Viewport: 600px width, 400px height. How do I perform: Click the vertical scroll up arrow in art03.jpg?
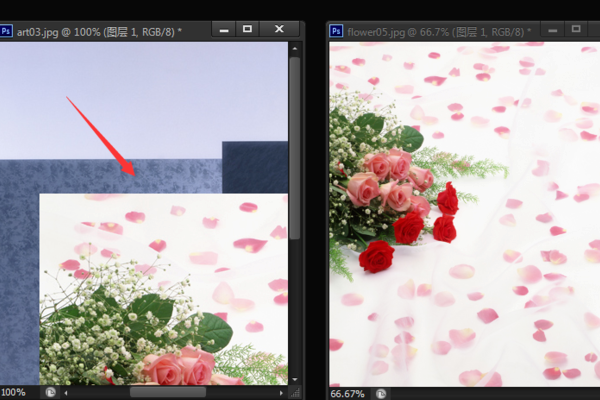point(295,49)
